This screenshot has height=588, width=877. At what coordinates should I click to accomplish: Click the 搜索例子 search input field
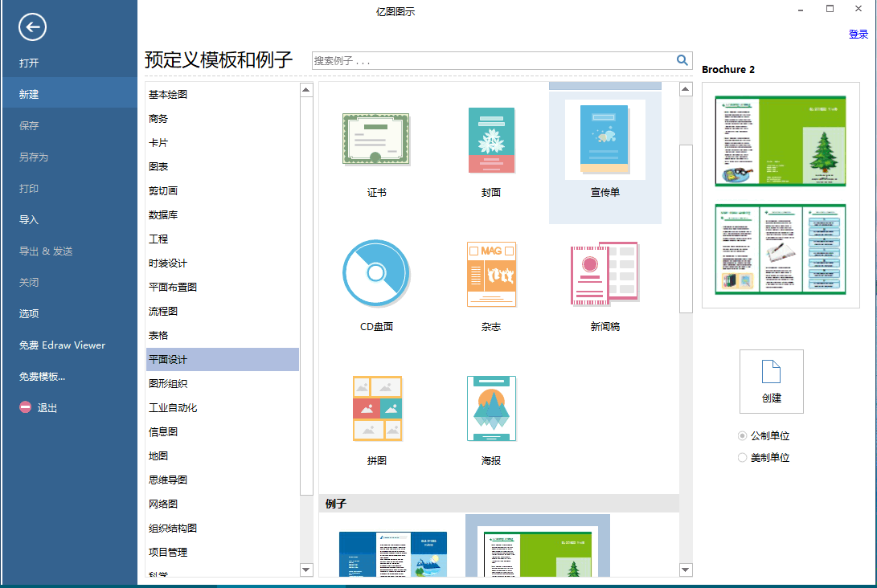[x=492, y=61]
